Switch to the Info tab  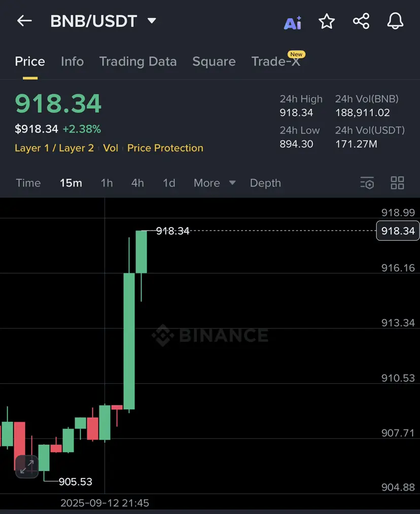point(72,61)
